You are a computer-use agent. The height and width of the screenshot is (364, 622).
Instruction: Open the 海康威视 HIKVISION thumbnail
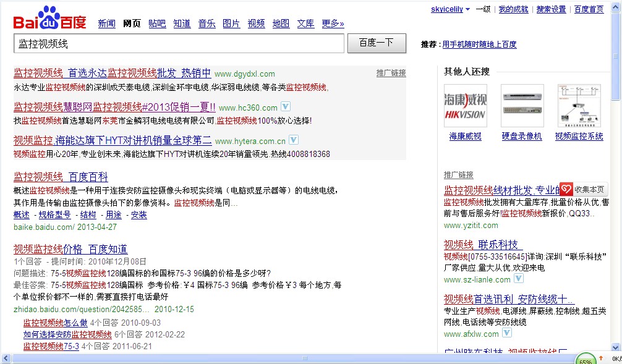click(x=465, y=106)
